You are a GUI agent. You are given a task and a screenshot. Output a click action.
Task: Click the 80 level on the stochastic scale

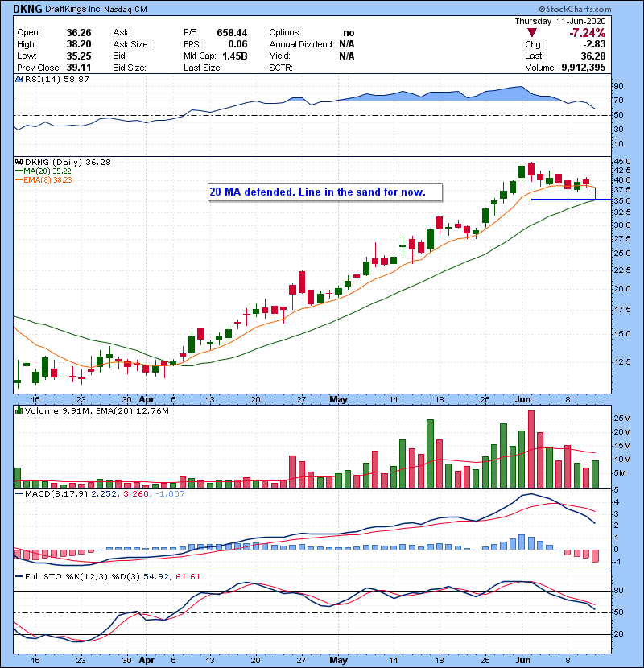pos(618,591)
